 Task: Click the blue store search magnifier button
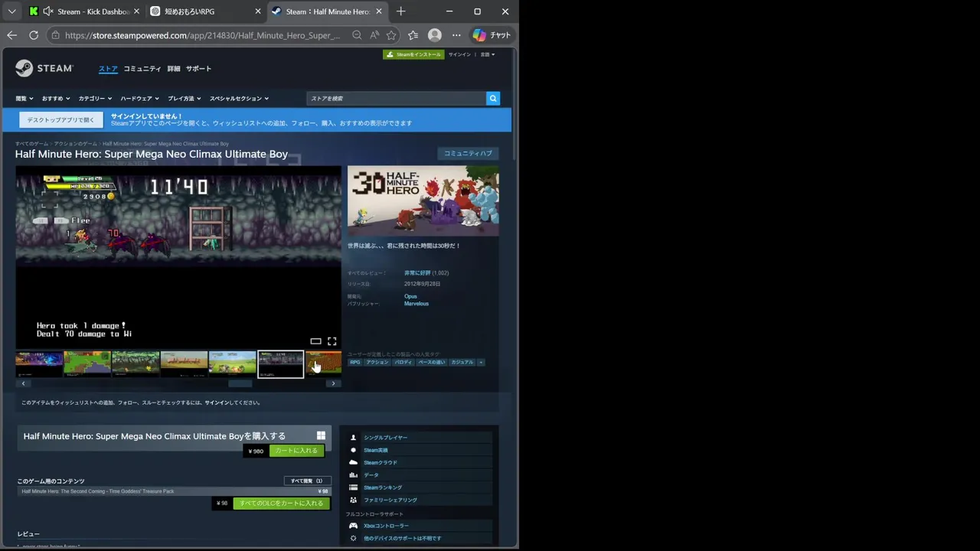tap(493, 99)
